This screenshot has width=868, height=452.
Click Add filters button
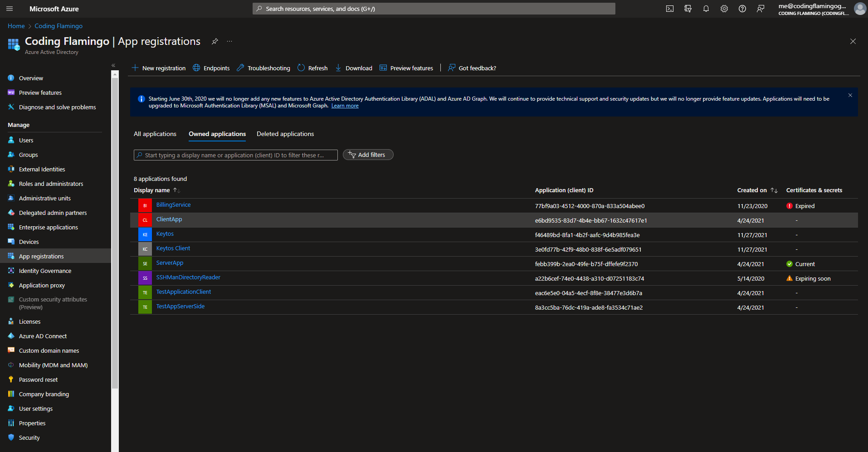tap(368, 155)
